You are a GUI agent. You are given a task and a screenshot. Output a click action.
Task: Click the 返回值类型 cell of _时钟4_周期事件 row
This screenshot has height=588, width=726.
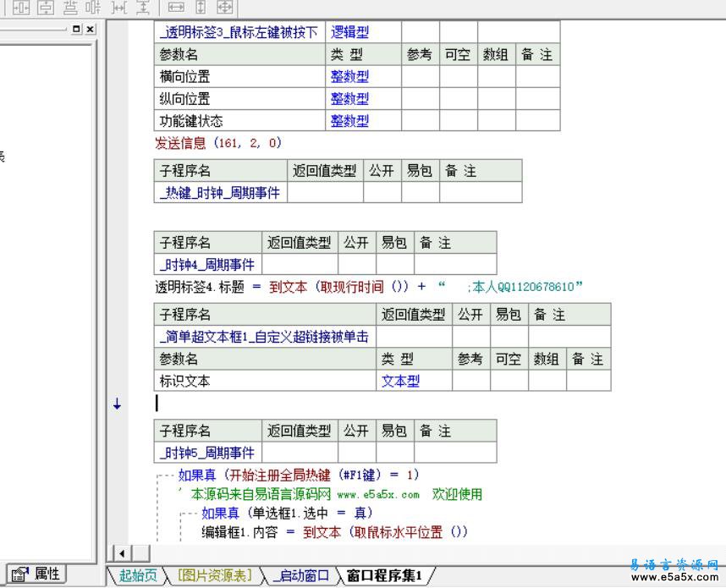(x=300, y=264)
